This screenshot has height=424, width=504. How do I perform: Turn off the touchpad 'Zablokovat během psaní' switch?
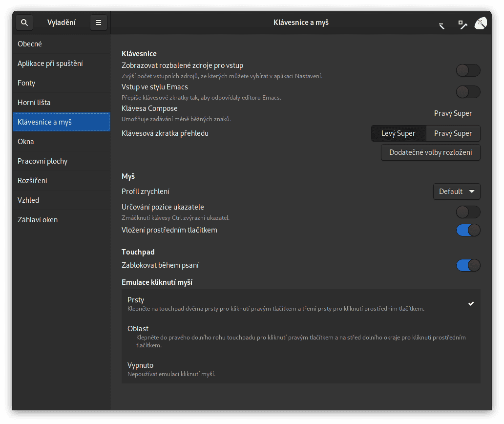pyautogui.click(x=468, y=265)
